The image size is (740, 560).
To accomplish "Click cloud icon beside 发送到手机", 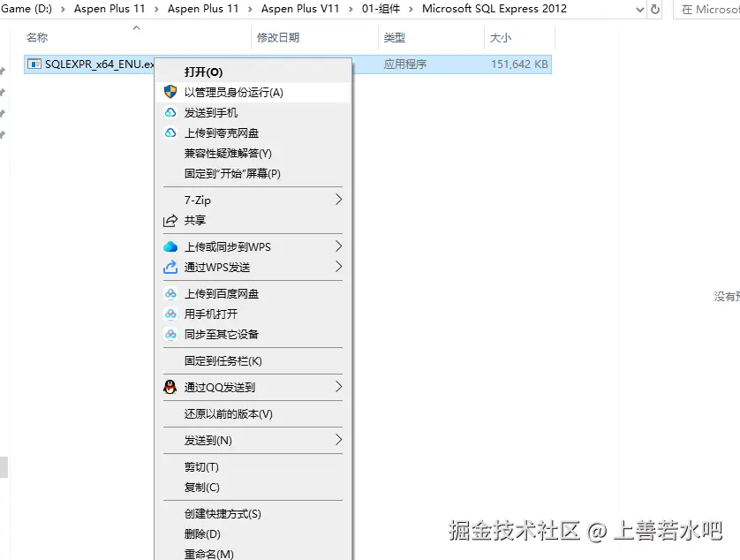I will [170, 112].
